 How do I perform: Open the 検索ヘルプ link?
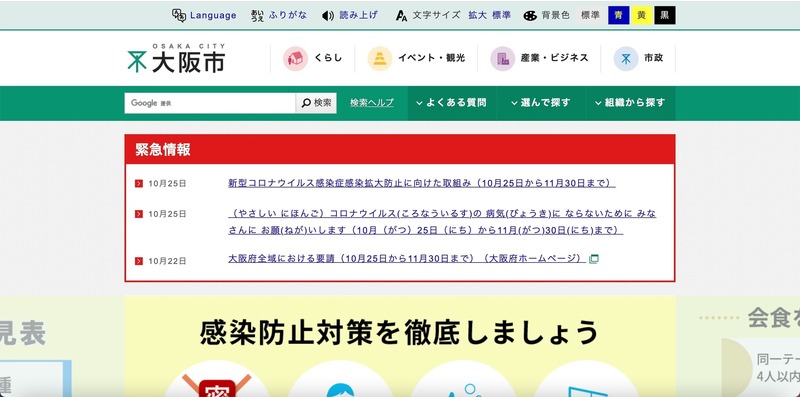pos(372,103)
